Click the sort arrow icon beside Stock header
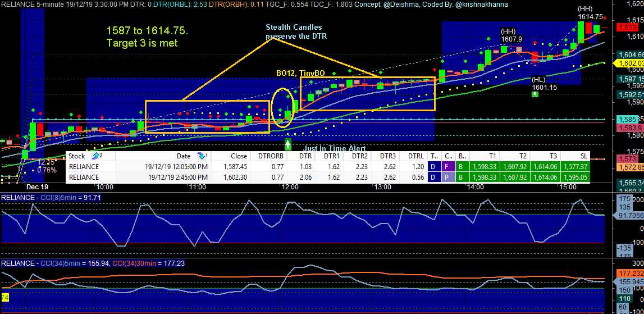Viewport: 644px width, 314px height. click(x=97, y=156)
